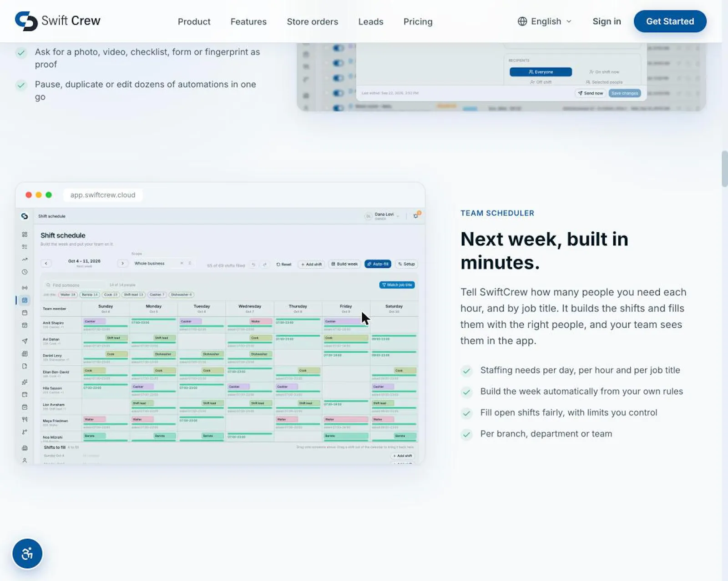Click the Build week button
728x581 pixels.
[344, 264]
